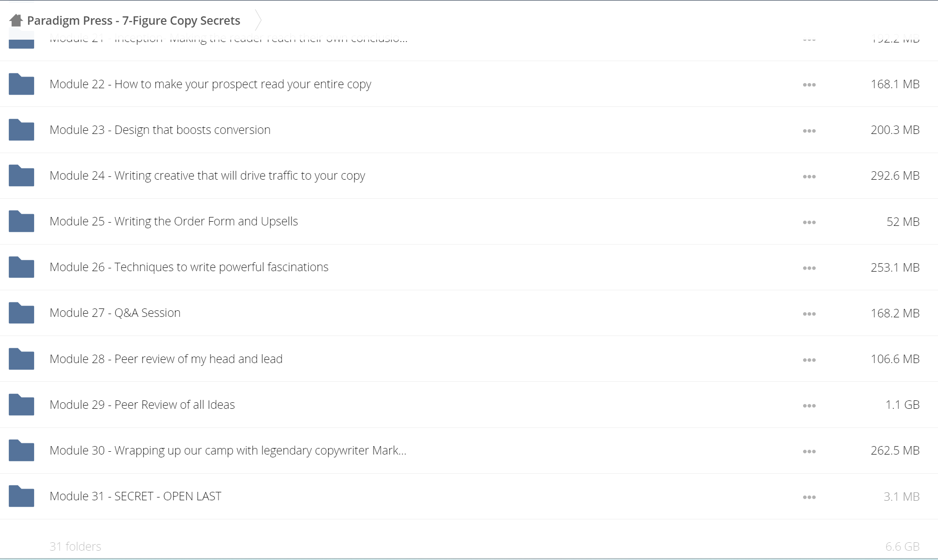938x560 pixels.
Task: Select Module 27 Q&A Session row
Action: [x=469, y=313]
